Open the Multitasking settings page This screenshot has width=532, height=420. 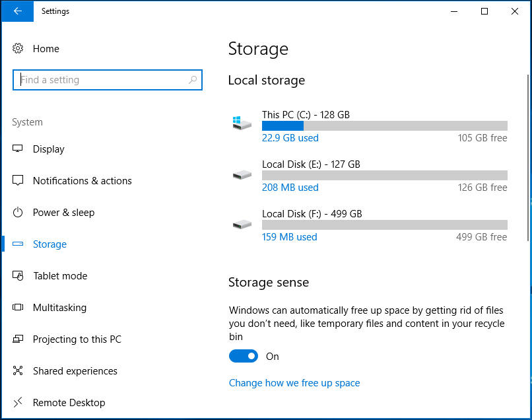[x=59, y=308]
